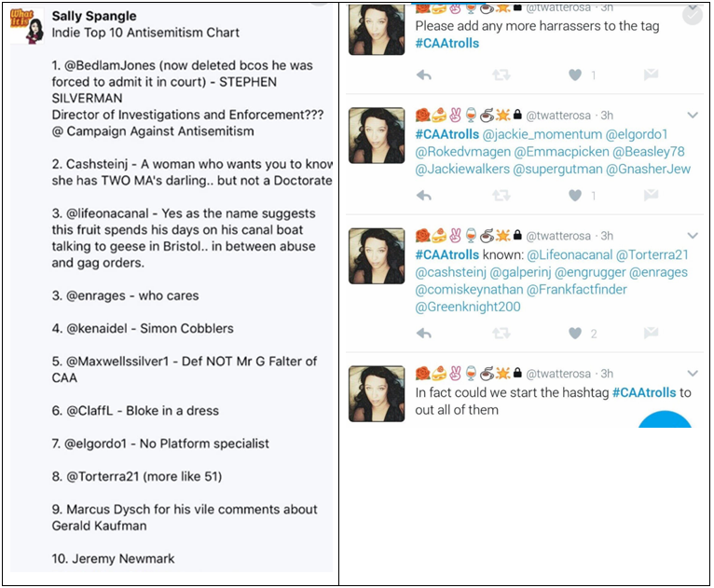Viewport: 714px width, 588px height.
Task: Retweet the 'Please add any more harrassers' tweet
Action: (501, 75)
